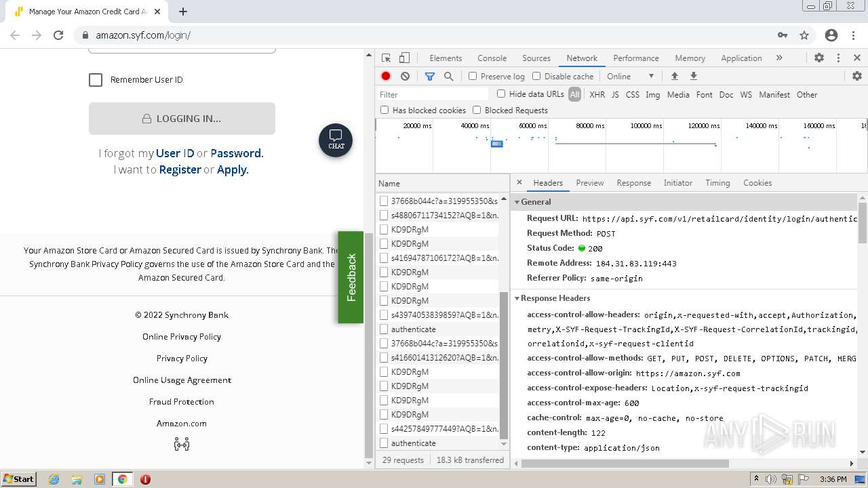Screen dimensions: 868x488
Task: Open the Performance panel
Action: click(636, 58)
